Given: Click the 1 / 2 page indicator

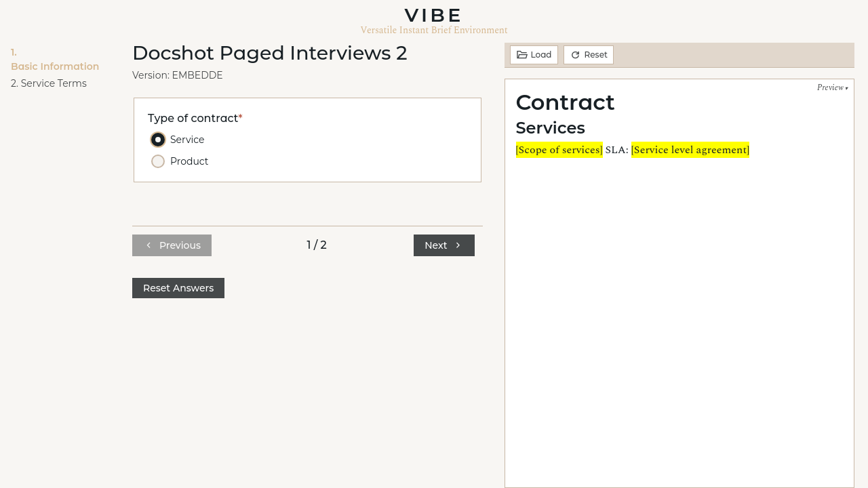Looking at the screenshot, I should pos(317,245).
